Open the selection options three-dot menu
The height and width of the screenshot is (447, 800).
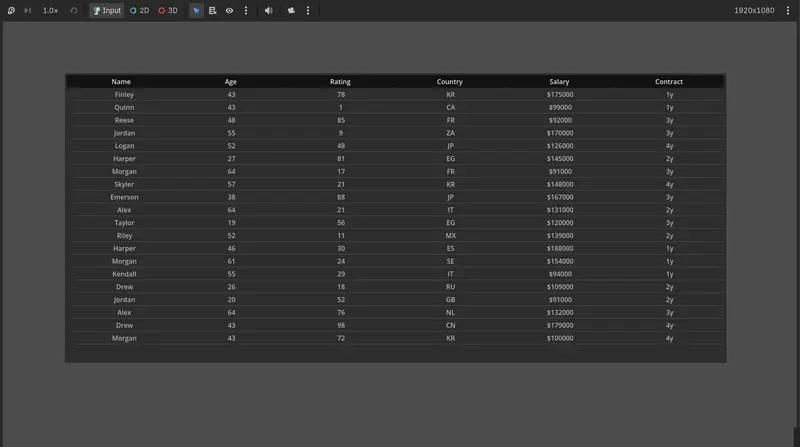[246, 10]
